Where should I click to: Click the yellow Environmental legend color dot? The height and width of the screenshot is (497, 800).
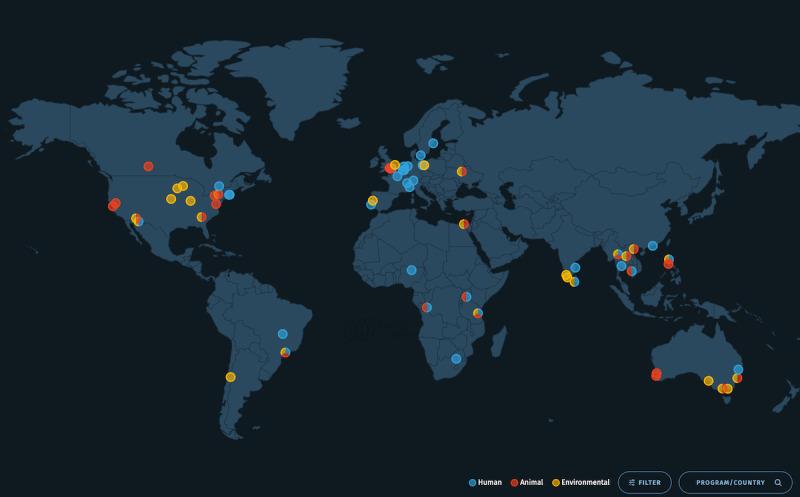(555, 482)
